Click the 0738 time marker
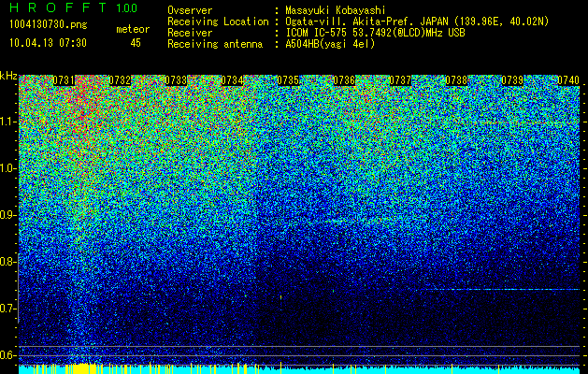 [456, 80]
